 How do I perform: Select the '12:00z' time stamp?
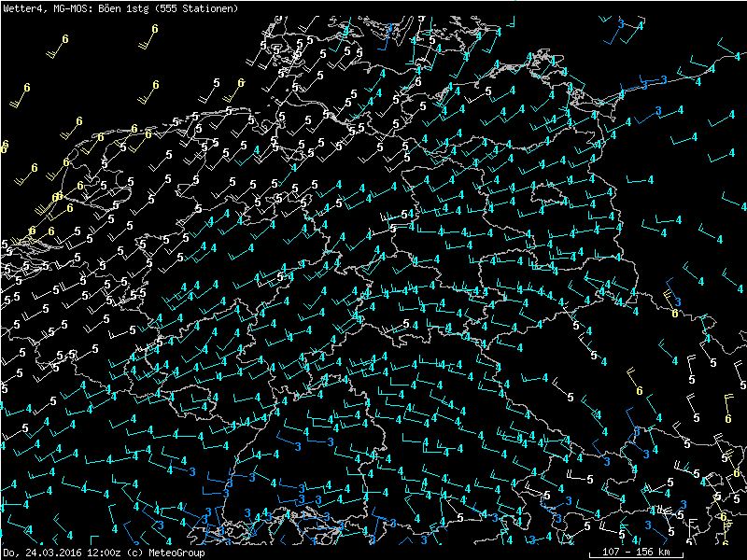coord(104,553)
